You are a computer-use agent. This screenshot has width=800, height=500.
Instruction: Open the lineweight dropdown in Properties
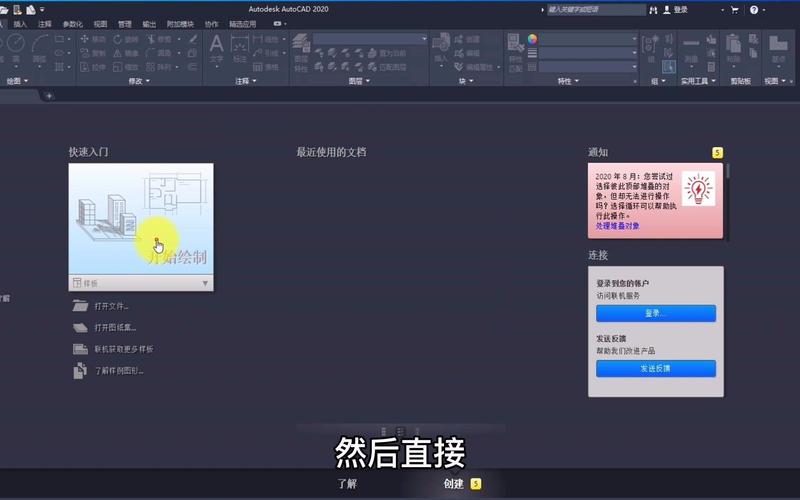click(589, 53)
